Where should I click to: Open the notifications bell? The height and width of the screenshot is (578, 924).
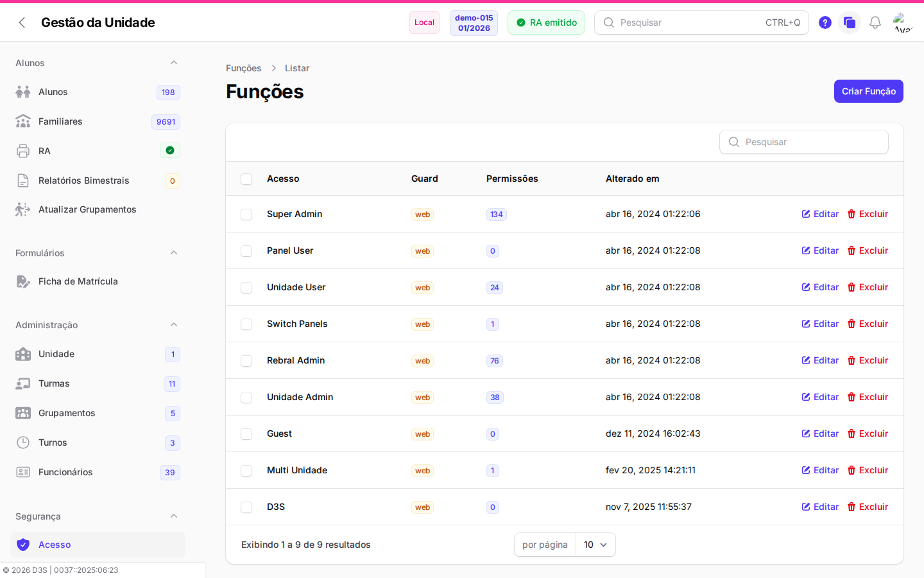tap(875, 22)
